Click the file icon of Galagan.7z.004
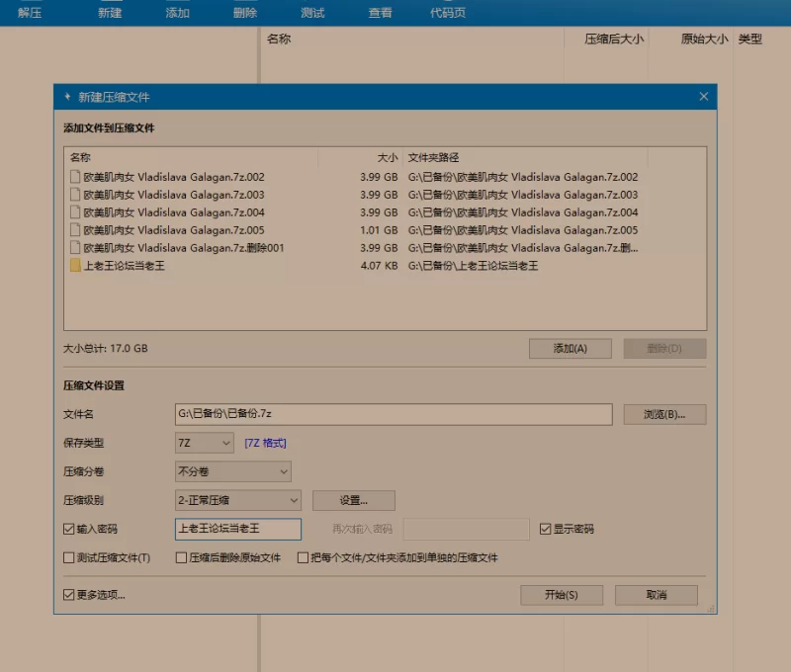791x672 pixels. [x=75, y=212]
